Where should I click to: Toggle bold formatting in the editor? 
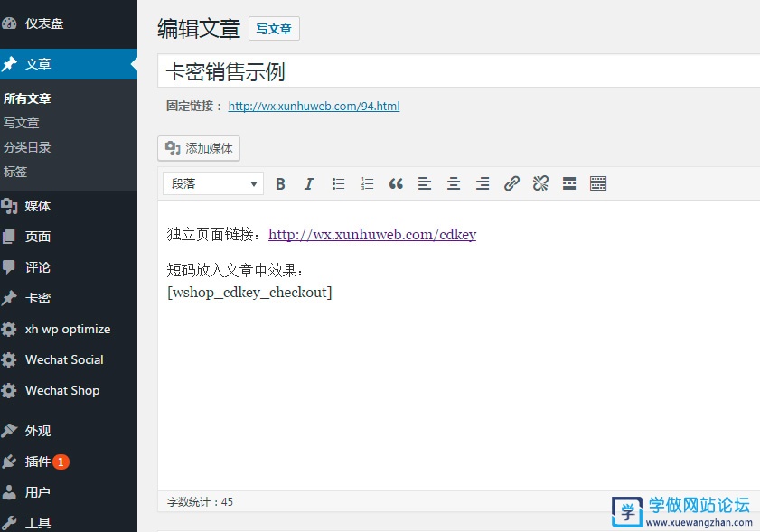(x=280, y=183)
